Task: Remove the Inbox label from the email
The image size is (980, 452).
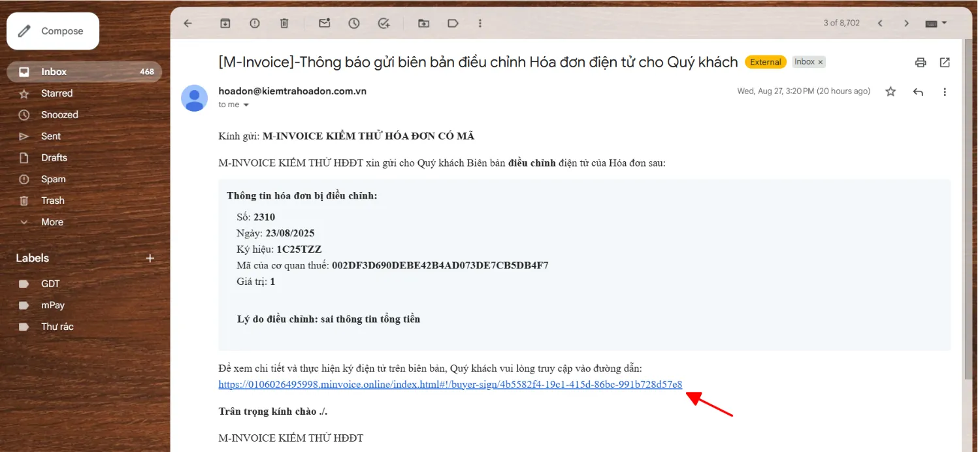Action: tap(821, 62)
